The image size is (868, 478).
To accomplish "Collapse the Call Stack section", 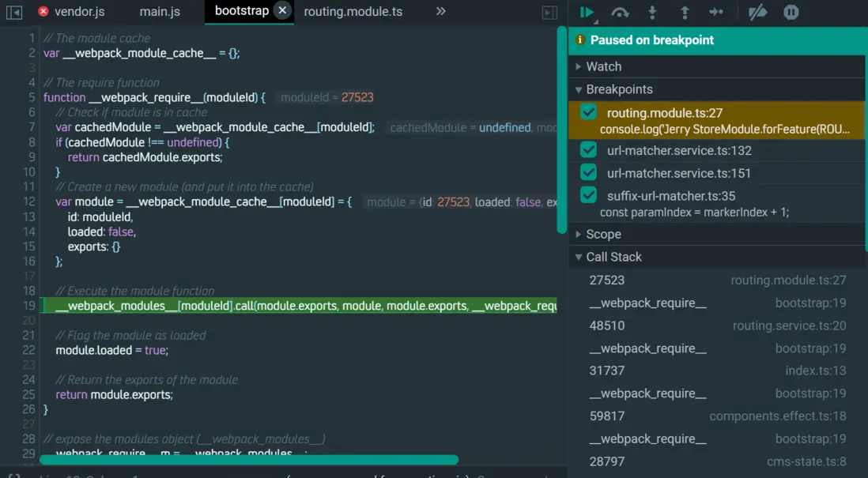I will [x=613, y=257].
